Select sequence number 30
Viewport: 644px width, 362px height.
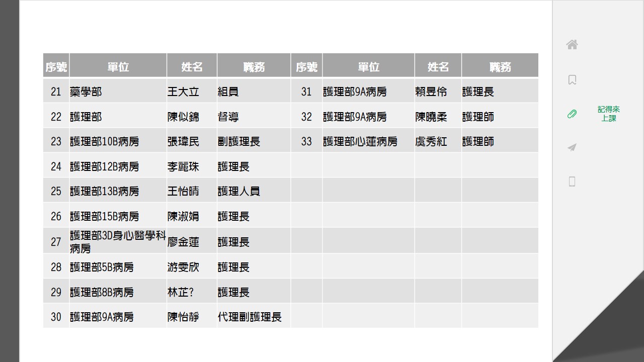56,317
